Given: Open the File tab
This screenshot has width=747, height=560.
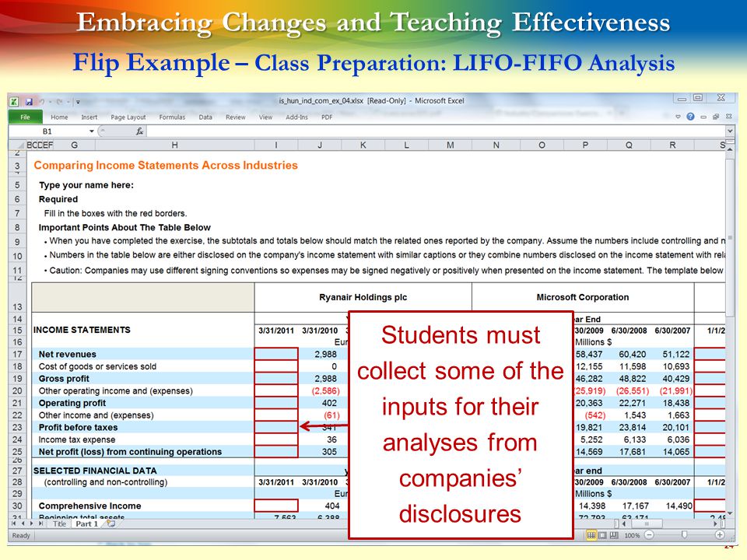Looking at the screenshot, I should click(x=25, y=117).
